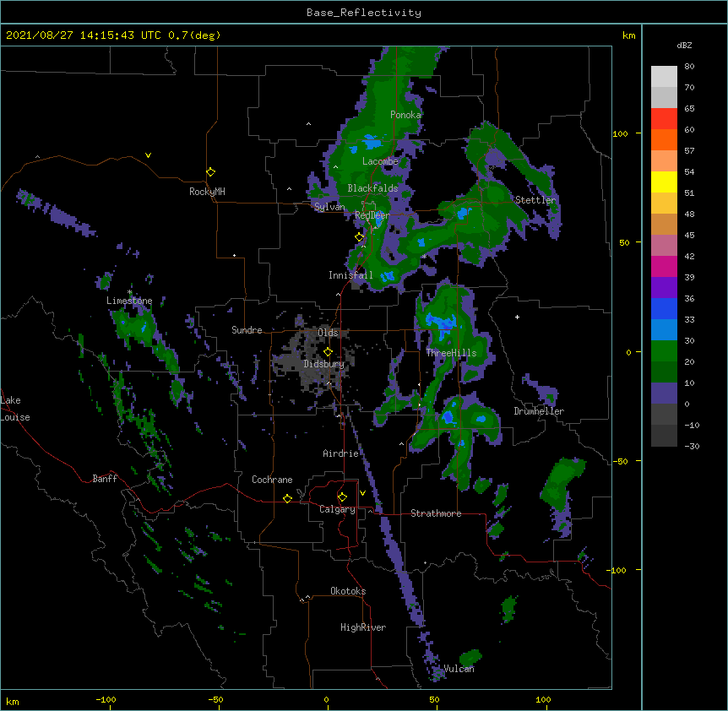Click the yellow diamond marker below Cochrane

(287, 498)
